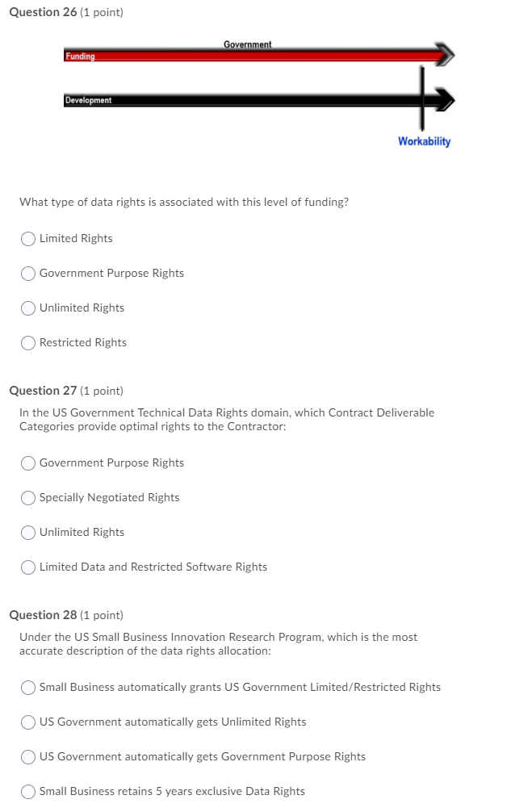532x812 pixels.
Task: Click the blue Workability label
Action: 424,141
